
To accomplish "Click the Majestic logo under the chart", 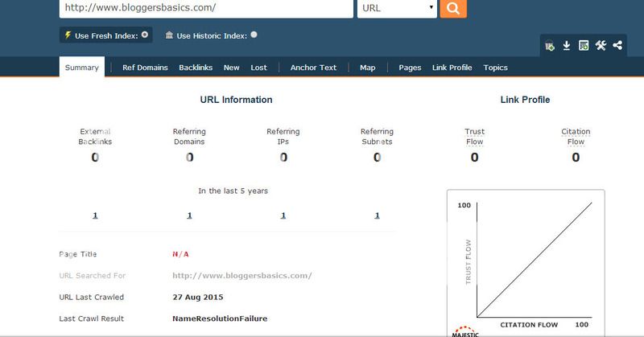I will (465, 331).
